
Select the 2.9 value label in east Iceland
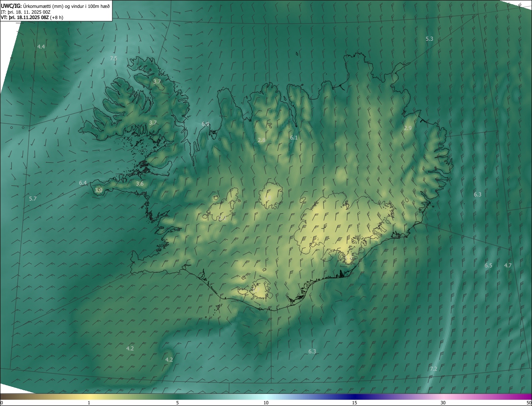tap(407, 128)
